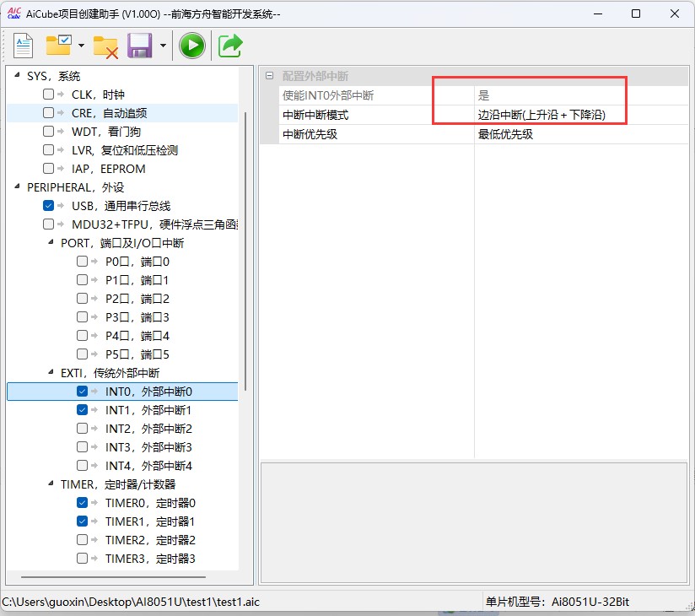695x616 pixels.
Task: Enable the P5口 端口5 checkbox
Action: pyautogui.click(x=82, y=354)
